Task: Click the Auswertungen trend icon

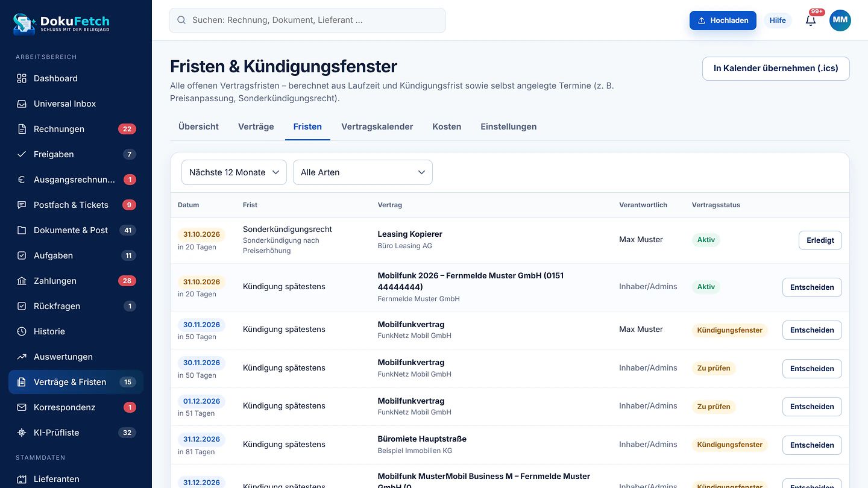Action: [22, 357]
